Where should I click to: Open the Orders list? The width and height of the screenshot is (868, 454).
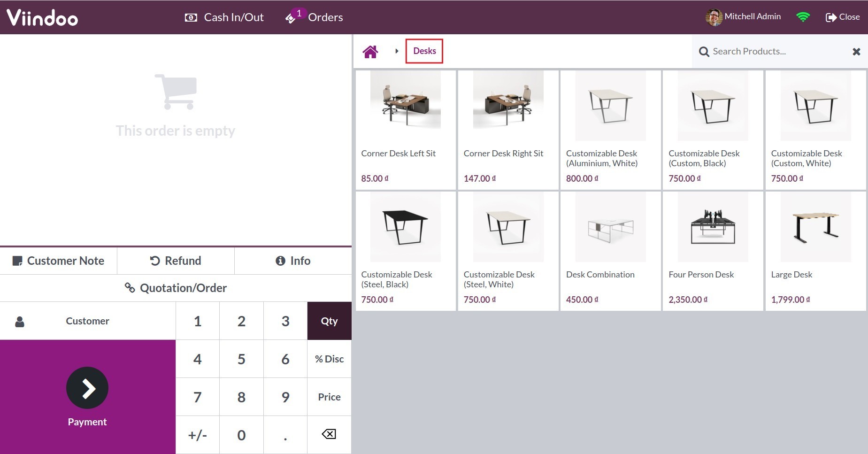(x=314, y=17)
